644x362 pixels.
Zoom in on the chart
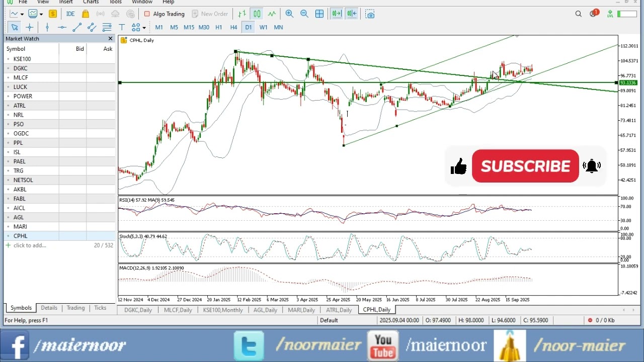pyautogui.click(x=289, y=14)
